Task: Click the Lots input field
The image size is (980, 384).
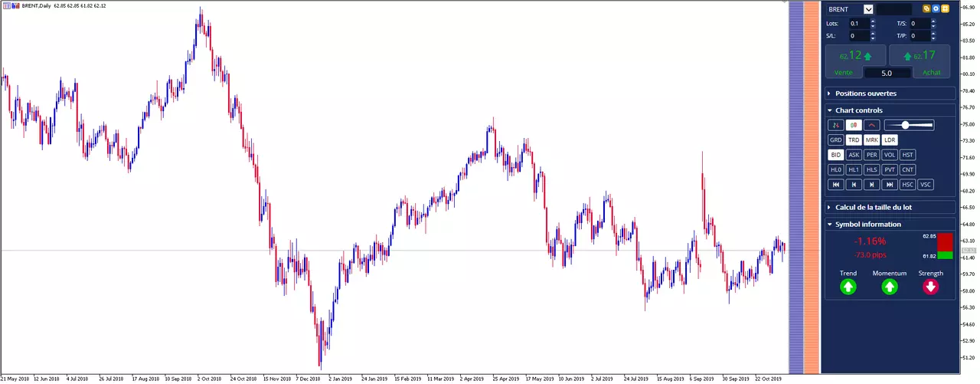Action: [x=859, y=23]
